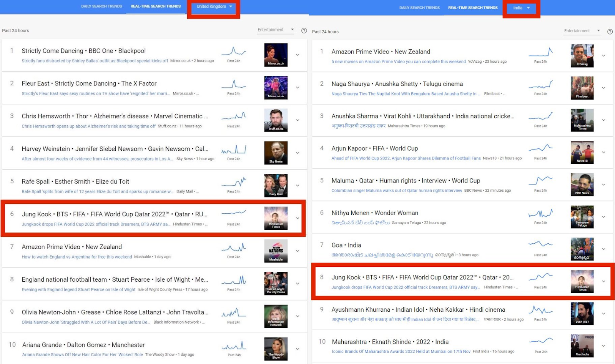This screenshot has width=615, height=364.
Task: Switch to Daily Search Trends tab, India panel
Action: pyautogui.click(x=419, y=8)
